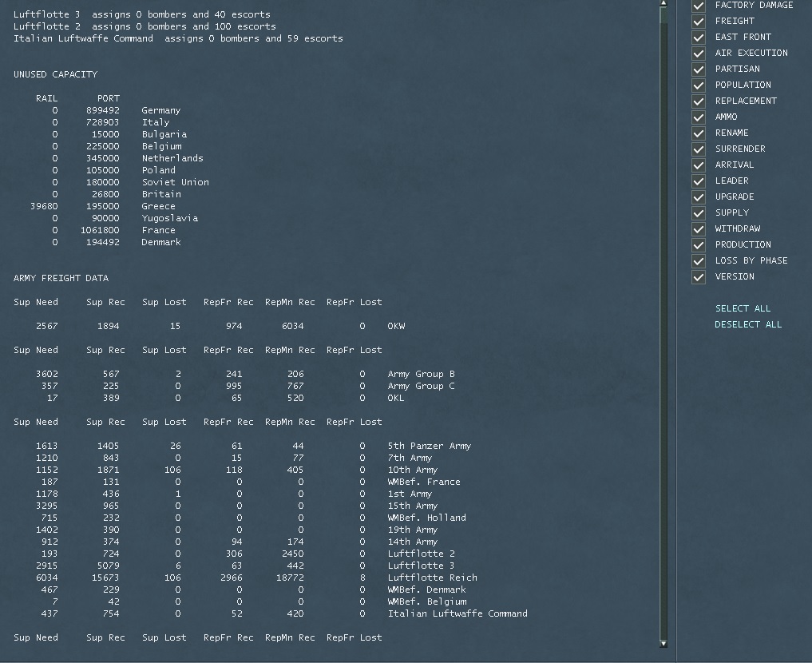Click the WMBef. Belgium label
The width and height of the screenshot is (812, 663).
point(426,601)
